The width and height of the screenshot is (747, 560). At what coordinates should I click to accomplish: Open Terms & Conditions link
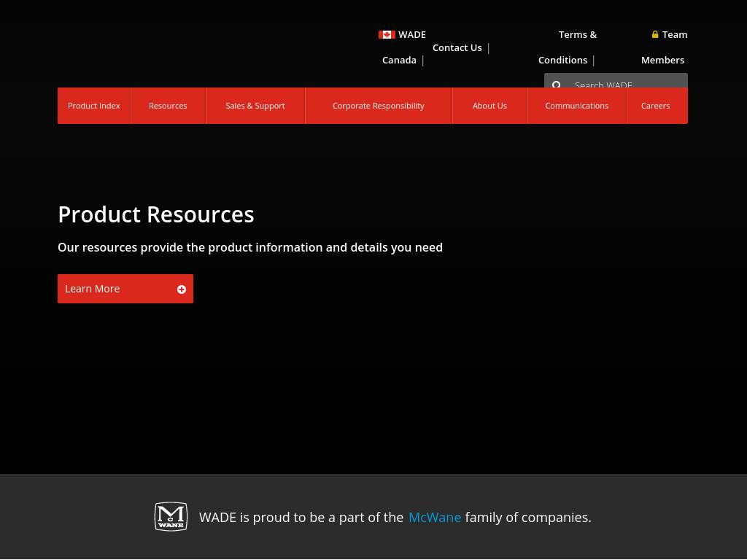point(567,47)
